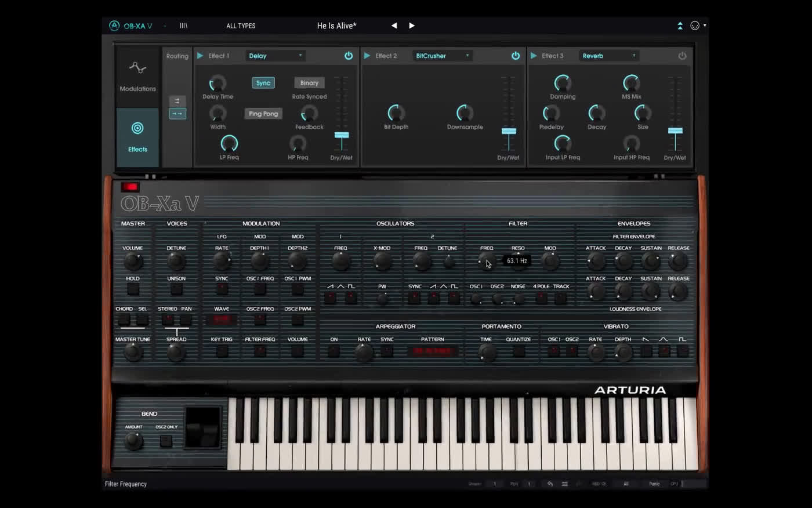Select oscillator 2 pulse waveform button
Screen dimensions: 812x508
(x=454, y=297)
